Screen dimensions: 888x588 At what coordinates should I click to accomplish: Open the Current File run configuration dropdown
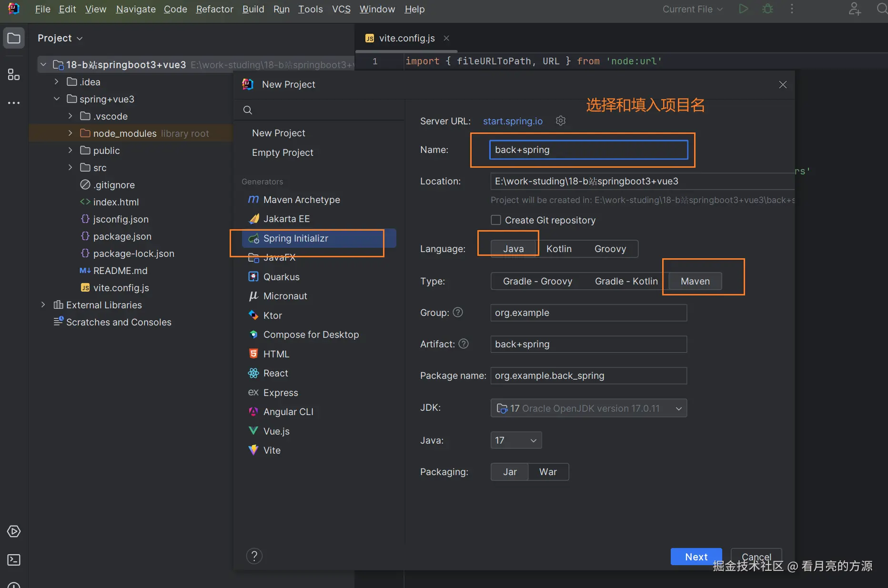(692, 9)
